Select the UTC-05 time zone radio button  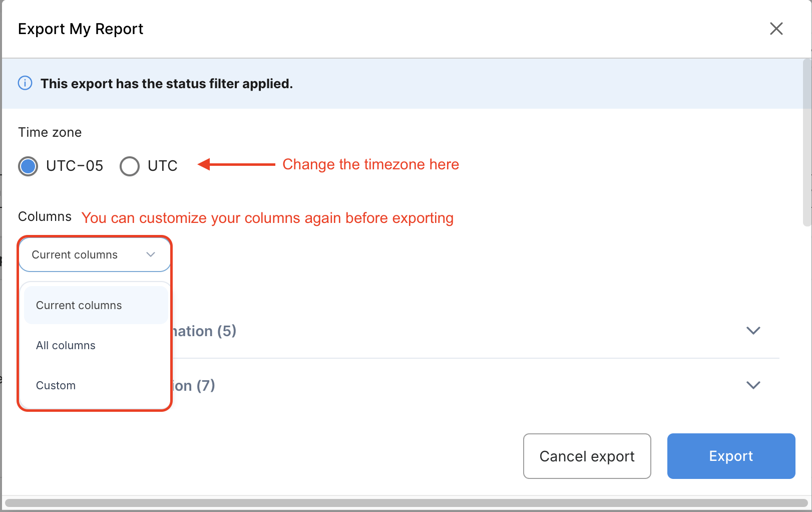28,166
